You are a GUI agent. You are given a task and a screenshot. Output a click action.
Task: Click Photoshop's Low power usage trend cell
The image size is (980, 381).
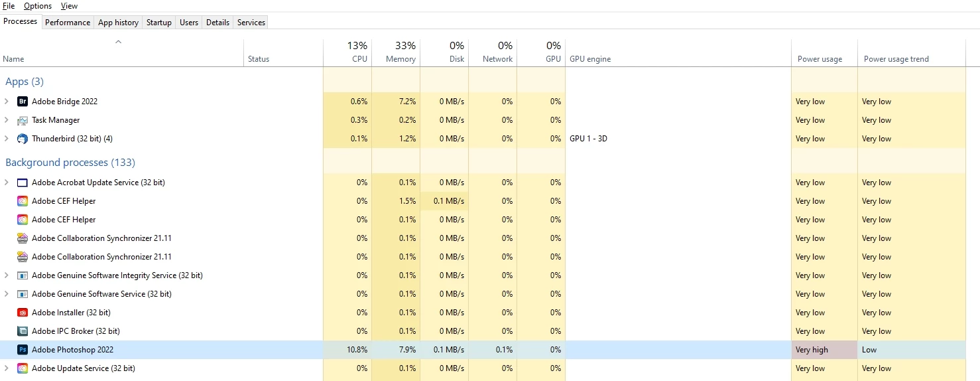[912, 350]
